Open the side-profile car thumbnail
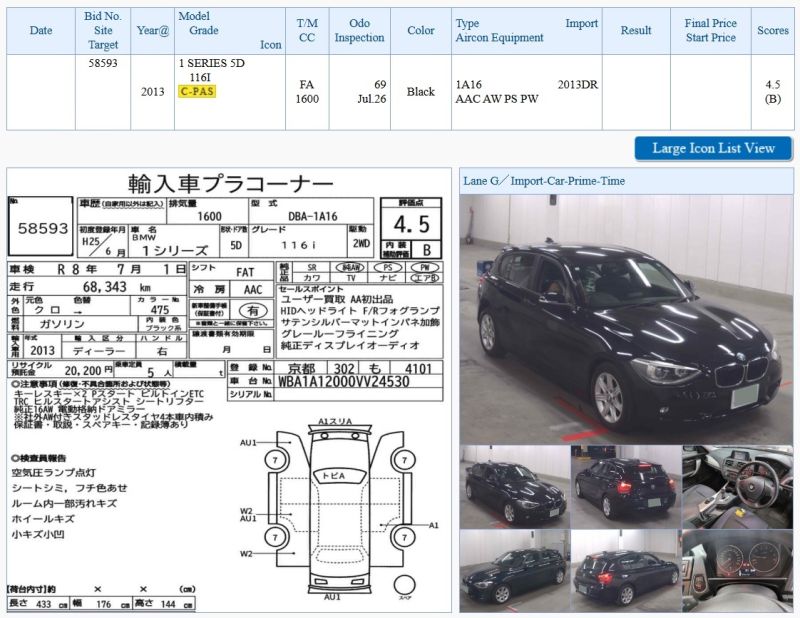This screenshot has width=800, height=618. [514, 571]
